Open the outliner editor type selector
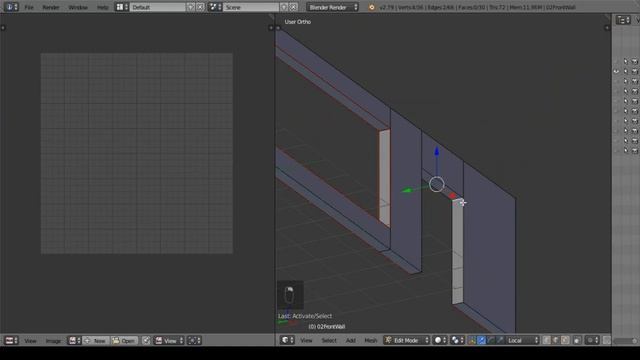Image resolution: width=640 pixels, height=360 pixels. point(623,20)
